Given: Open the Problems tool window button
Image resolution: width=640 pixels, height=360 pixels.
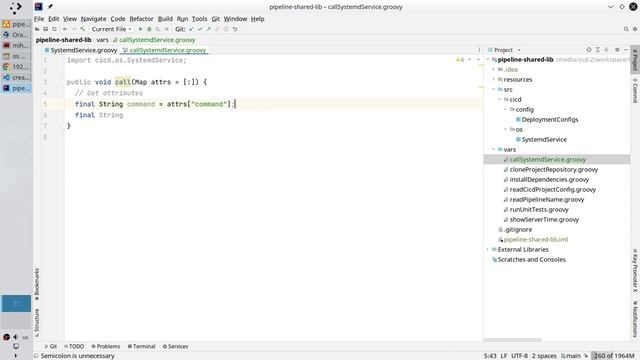Looking at the screenshot, I should [x=106, y=346].
